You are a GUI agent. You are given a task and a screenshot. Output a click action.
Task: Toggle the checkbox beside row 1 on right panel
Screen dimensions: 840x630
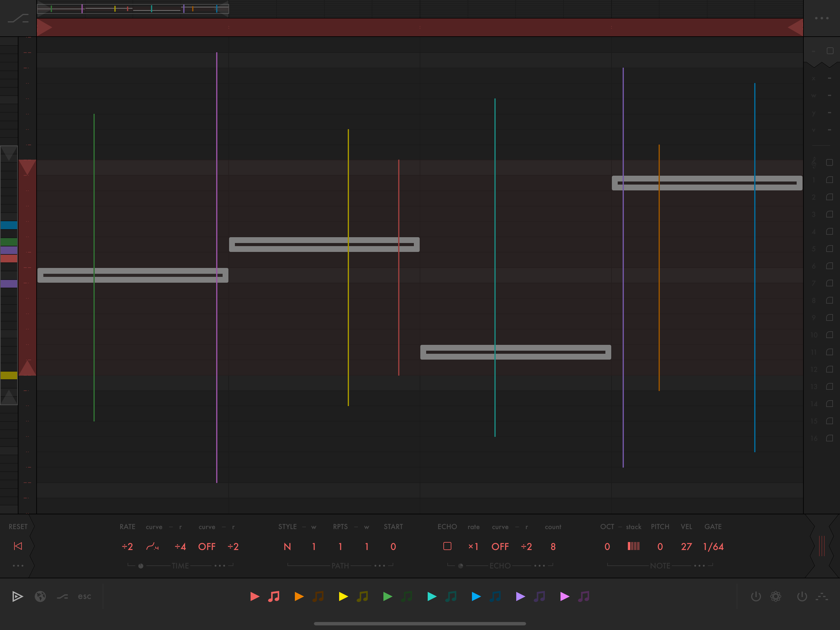pyautogui.click(x=829, y=179)
